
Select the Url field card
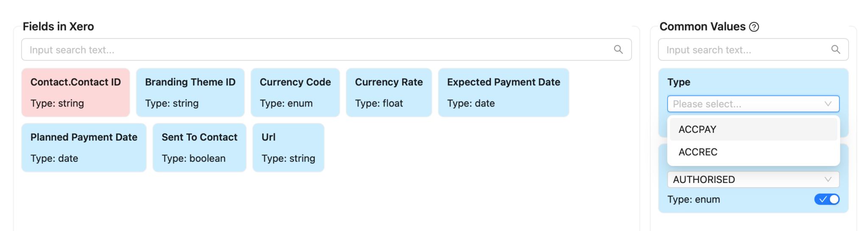click(288, 148)
